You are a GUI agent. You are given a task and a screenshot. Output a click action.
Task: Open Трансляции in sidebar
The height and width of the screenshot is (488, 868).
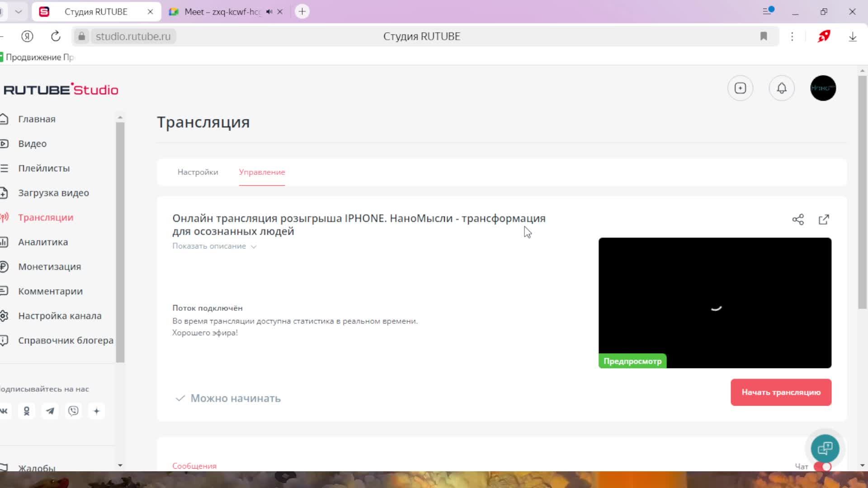point(46,217)
